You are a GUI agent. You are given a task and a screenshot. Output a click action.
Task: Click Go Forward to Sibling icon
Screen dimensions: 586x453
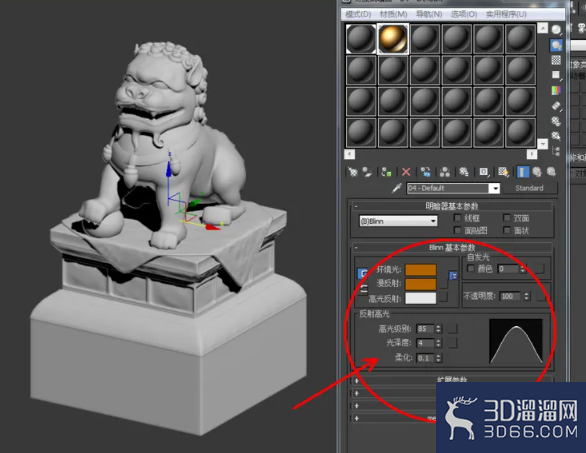click(551, 172)
